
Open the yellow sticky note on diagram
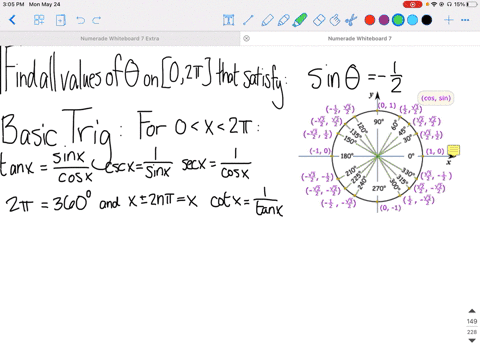pyautogui.click(x=453, y=150)
